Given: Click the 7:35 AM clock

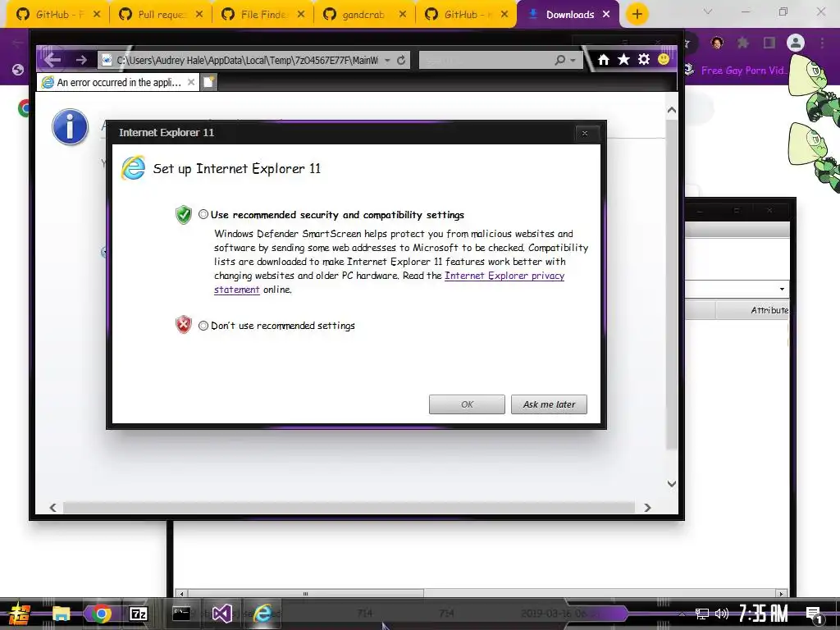Looking at the screenshot, I should (763, 614).
